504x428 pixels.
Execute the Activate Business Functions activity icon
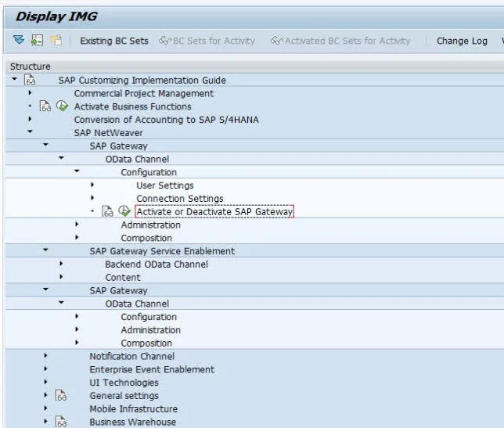point(62,106)
